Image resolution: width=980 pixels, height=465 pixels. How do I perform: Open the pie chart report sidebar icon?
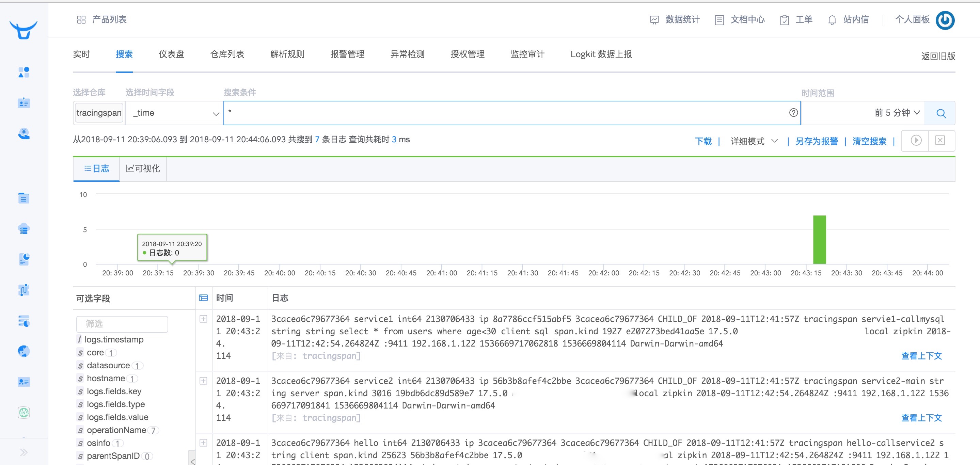point(23,259)
